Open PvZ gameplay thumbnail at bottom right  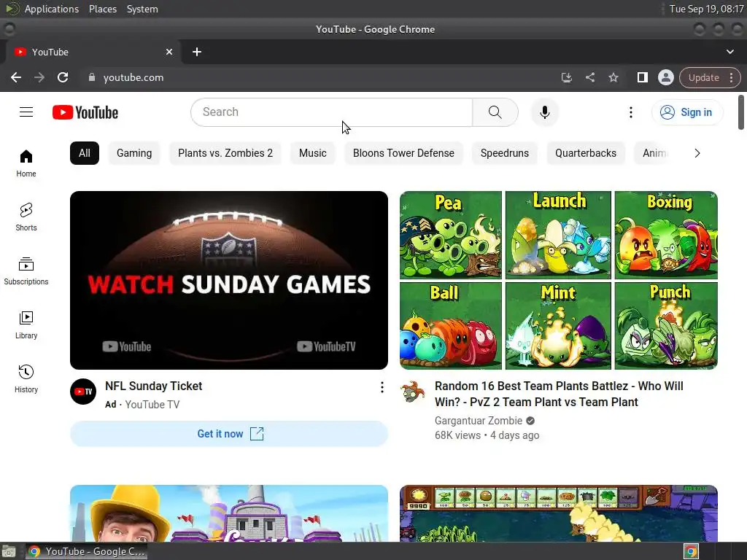558,513
